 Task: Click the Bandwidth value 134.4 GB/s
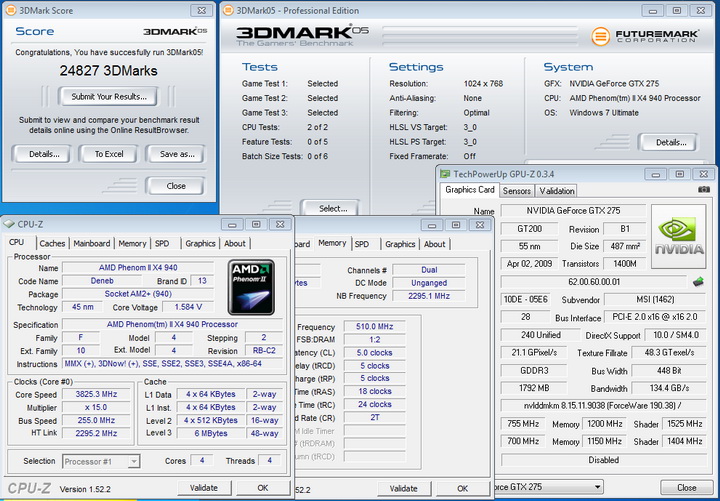pyautogui.click(x=669, y=388)
